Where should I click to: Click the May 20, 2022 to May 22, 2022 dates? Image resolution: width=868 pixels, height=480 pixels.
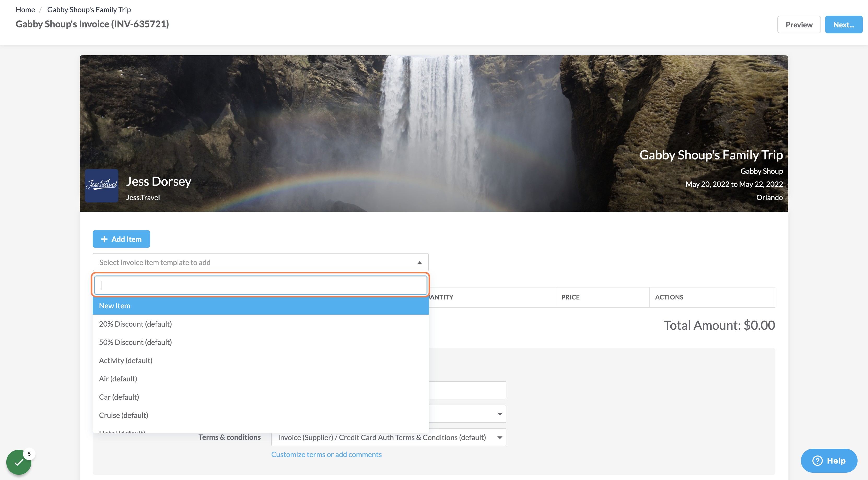734,184
